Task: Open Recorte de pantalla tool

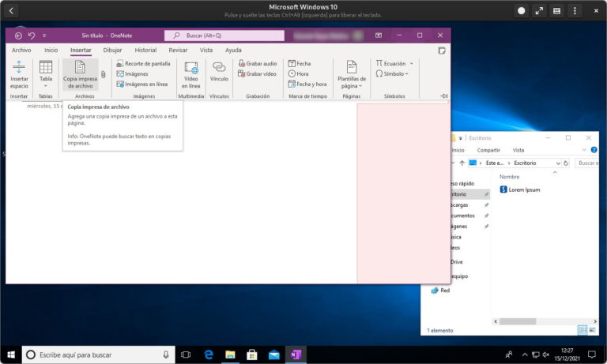Action: (x=143, y=63)
